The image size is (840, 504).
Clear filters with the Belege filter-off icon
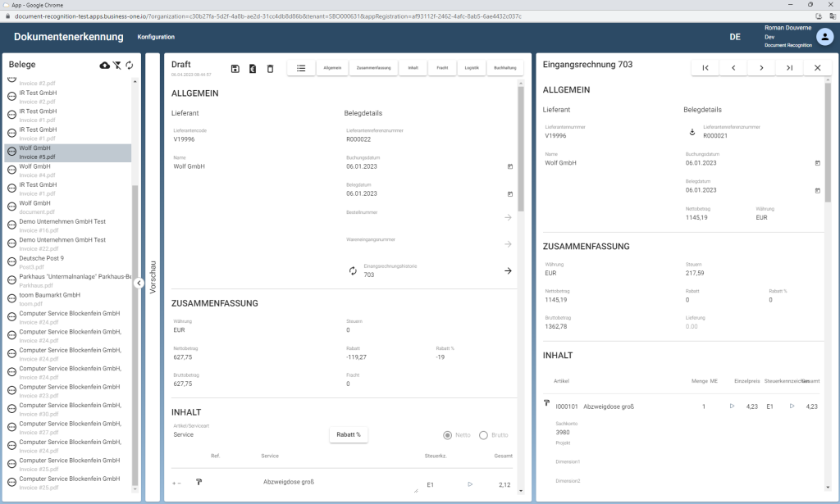pos(117,66)
